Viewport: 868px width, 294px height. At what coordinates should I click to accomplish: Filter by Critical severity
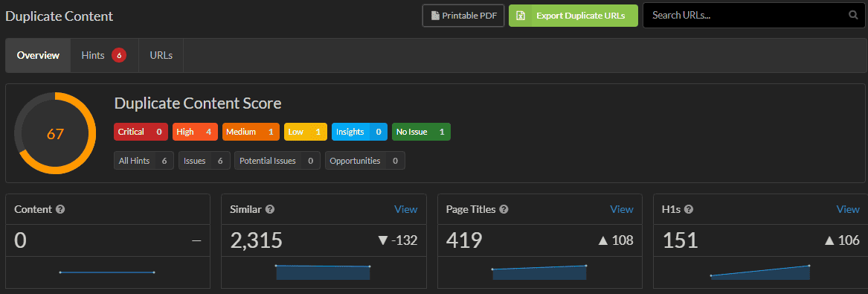click(x=141, y=132)
